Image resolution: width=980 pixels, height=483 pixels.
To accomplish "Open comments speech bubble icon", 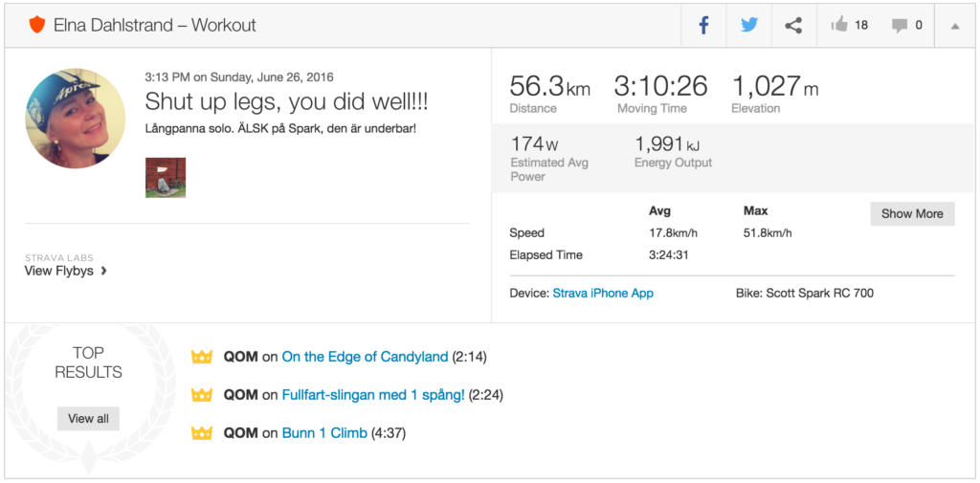I will tap(900, 26).
